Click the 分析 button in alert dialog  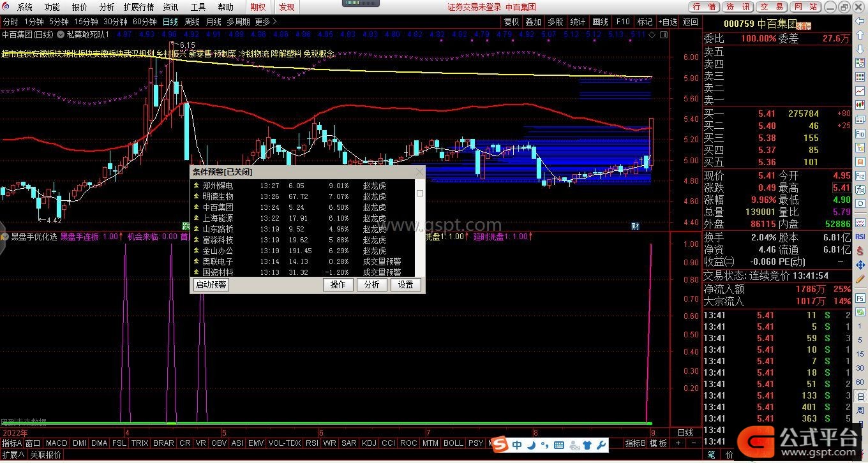372,284
